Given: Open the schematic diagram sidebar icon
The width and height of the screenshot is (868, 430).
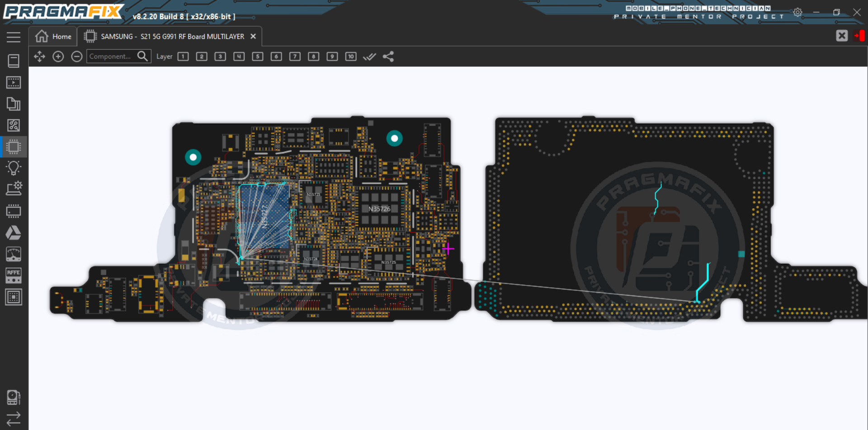Looking at the screenshot, I should coord(14,125).
